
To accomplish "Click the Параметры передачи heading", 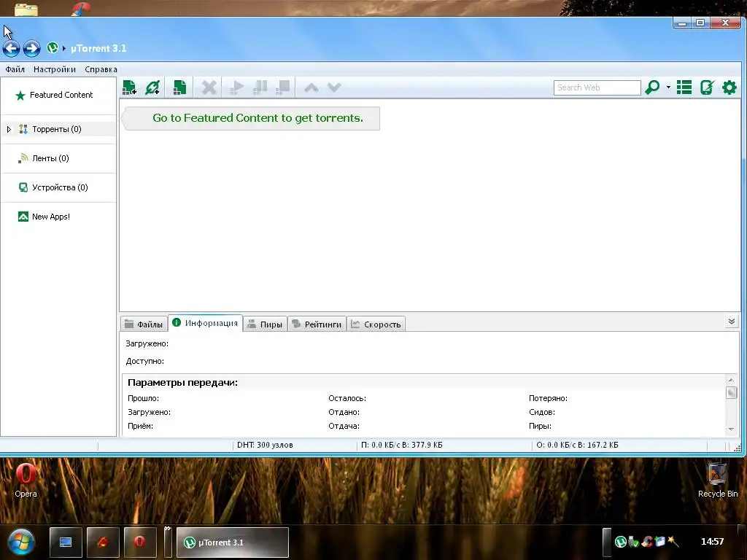I will (182, 383).
